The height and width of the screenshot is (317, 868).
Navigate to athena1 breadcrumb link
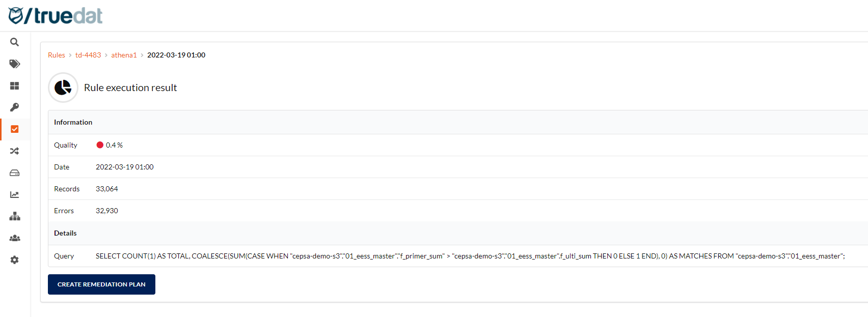[x=124, y=55]
